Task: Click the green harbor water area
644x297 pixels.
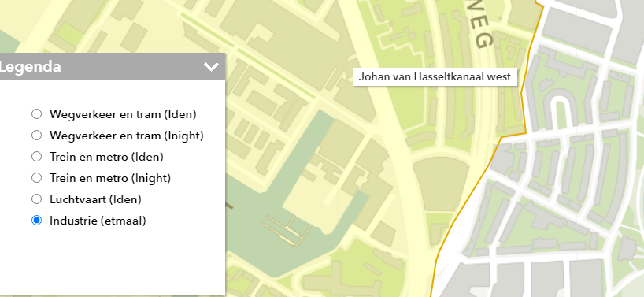Action: tap(254, 247)
